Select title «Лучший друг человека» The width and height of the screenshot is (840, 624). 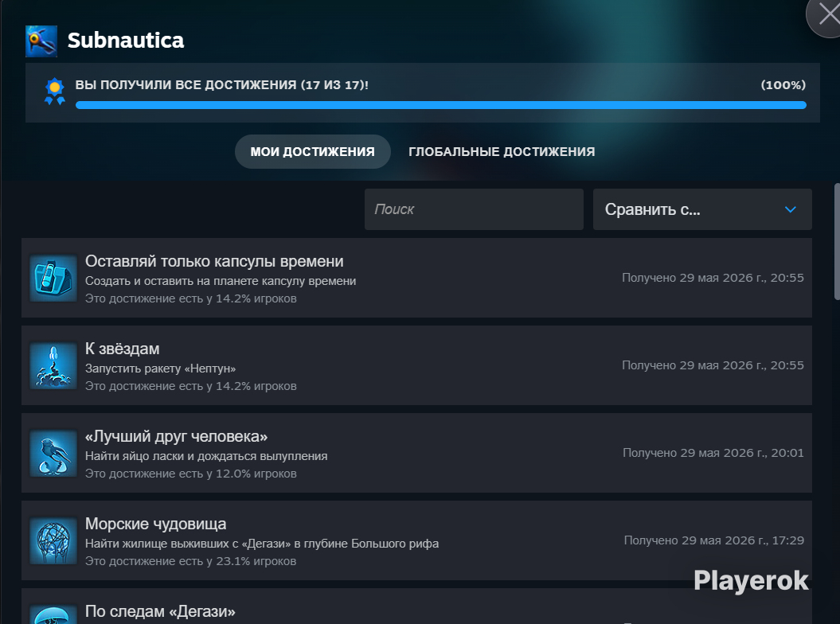(176, 436)
